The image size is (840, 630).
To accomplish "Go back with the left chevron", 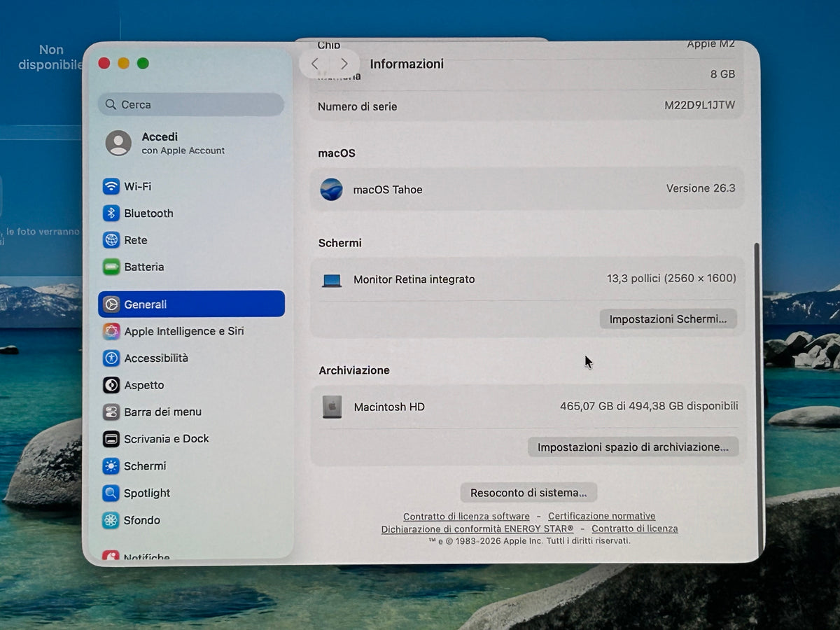I will [x=315, y=64].
